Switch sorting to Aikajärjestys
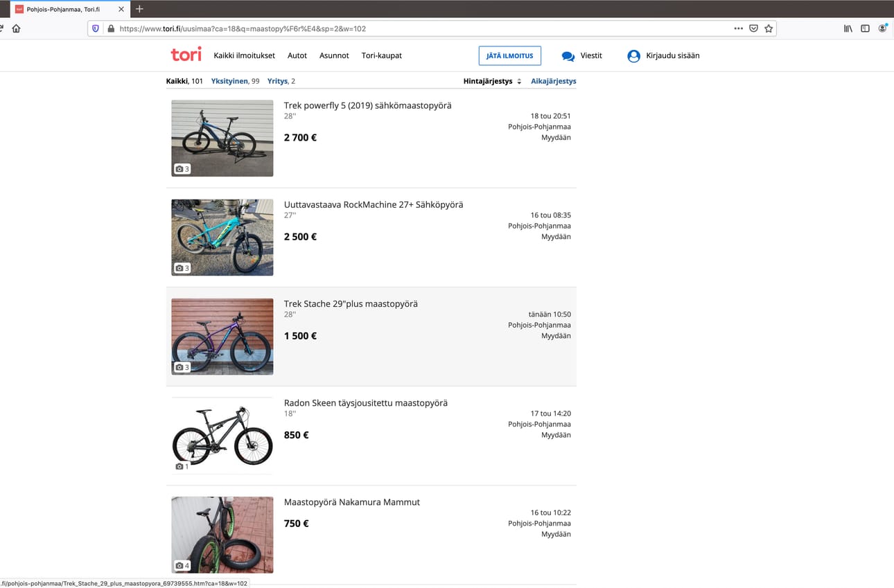The width and height of the screenshot is (894, 588). 553,81
